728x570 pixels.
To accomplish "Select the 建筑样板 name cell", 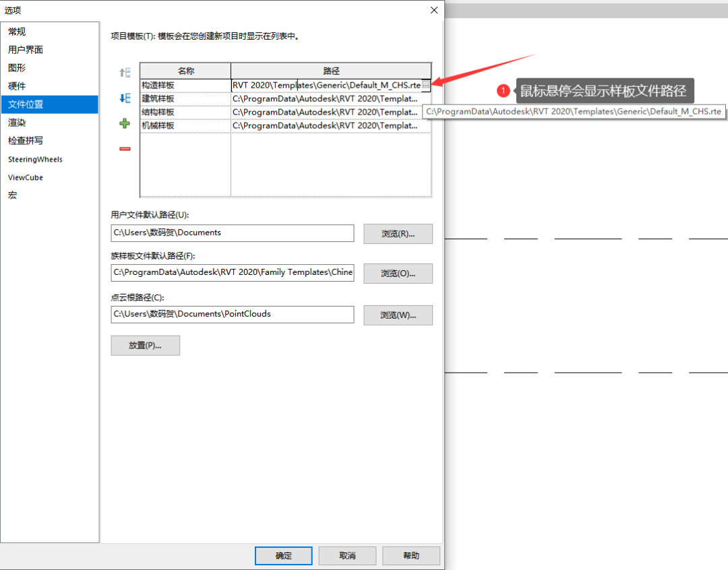I will 185,99.
